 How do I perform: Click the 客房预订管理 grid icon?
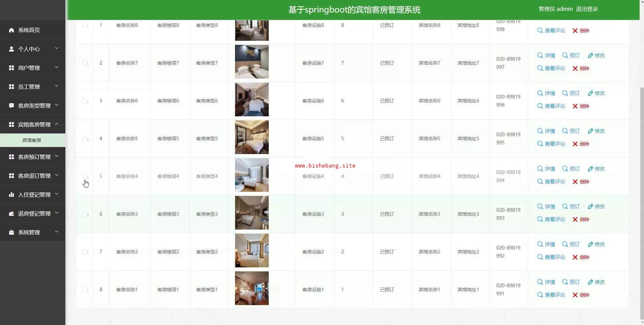point(11,157)
